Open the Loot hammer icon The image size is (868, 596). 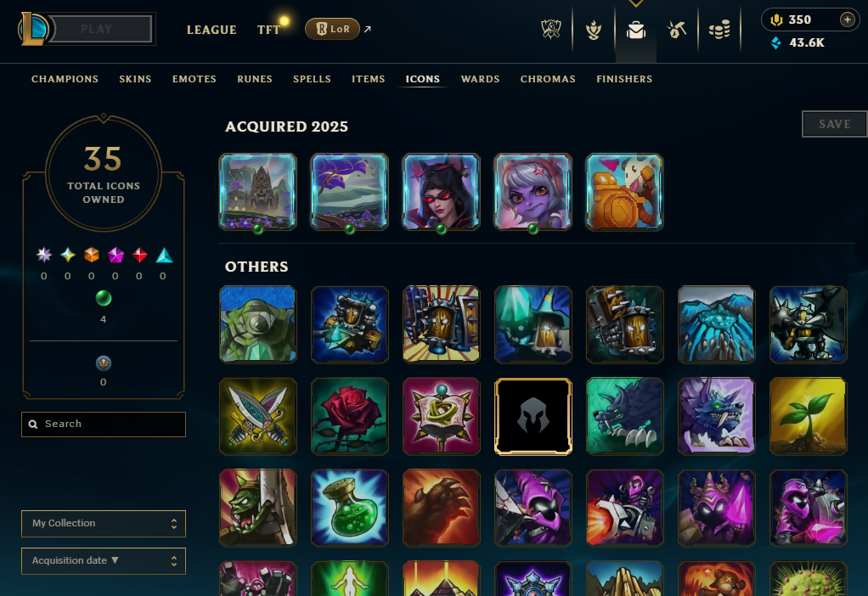676,30
